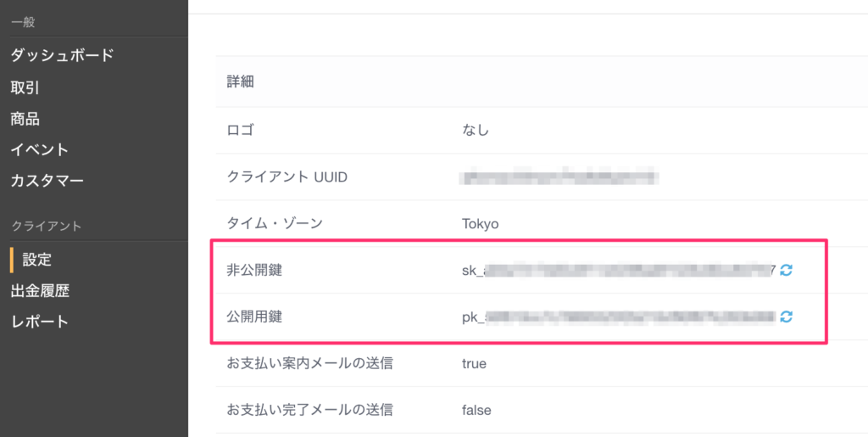Open カスタマー customers page
Viewport: 868px width, 437px height.
47,181
